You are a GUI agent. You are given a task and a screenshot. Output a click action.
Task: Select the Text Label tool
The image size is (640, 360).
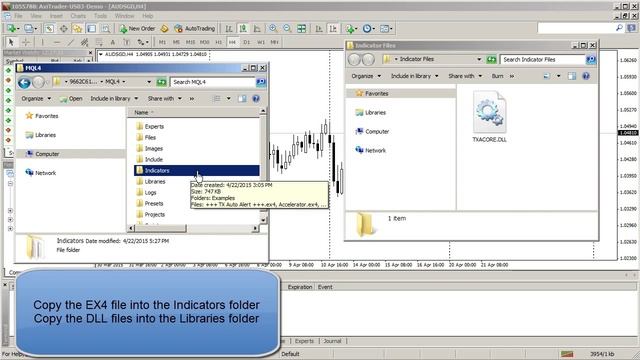127,42
